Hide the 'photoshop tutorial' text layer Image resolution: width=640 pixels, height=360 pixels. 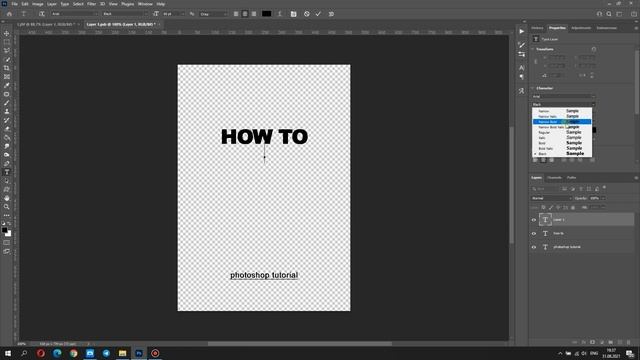tap(533, 247)
